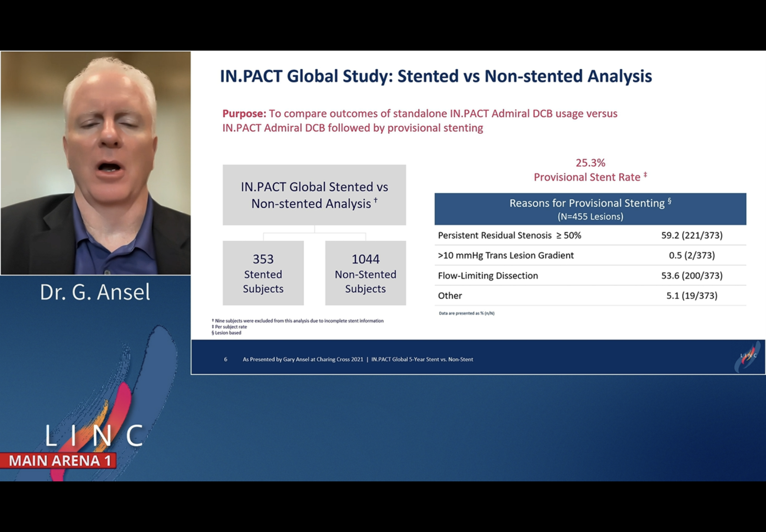Click the Reasons for Provisional Stenting table header
This screenshot has height=532, width=766.
click(x=590, y=209)
